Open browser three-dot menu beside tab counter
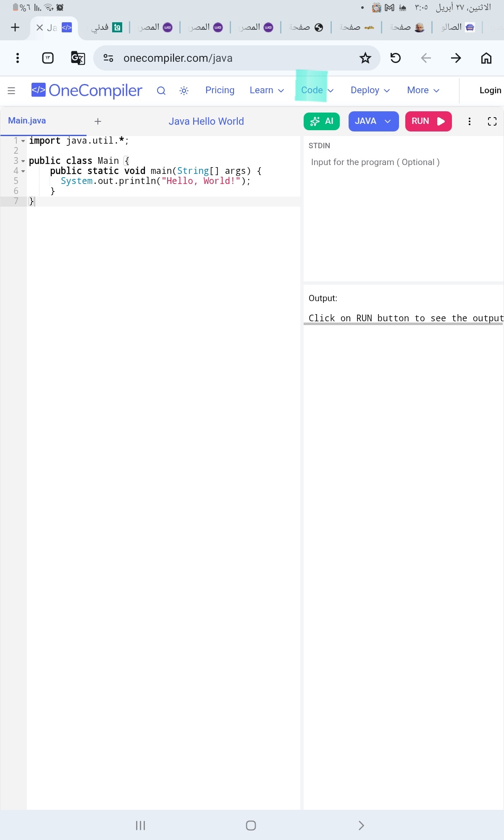Viewport: 504px width, 840px height. coord(18,58)
